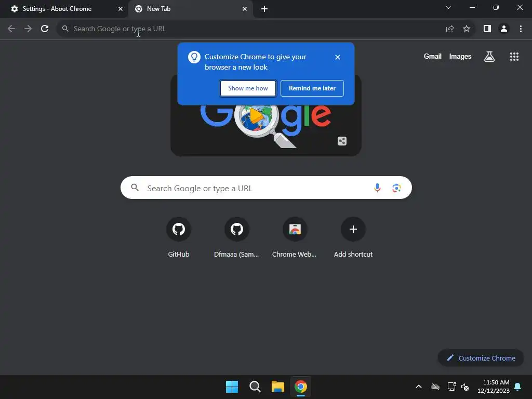Open the Windows Start menu

pos(232,387)
